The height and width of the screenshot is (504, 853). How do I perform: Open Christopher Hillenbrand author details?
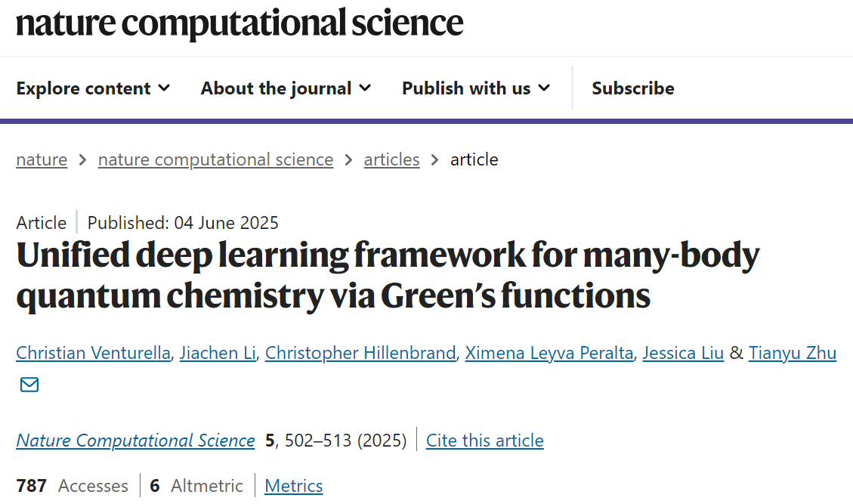coord(360,353)
